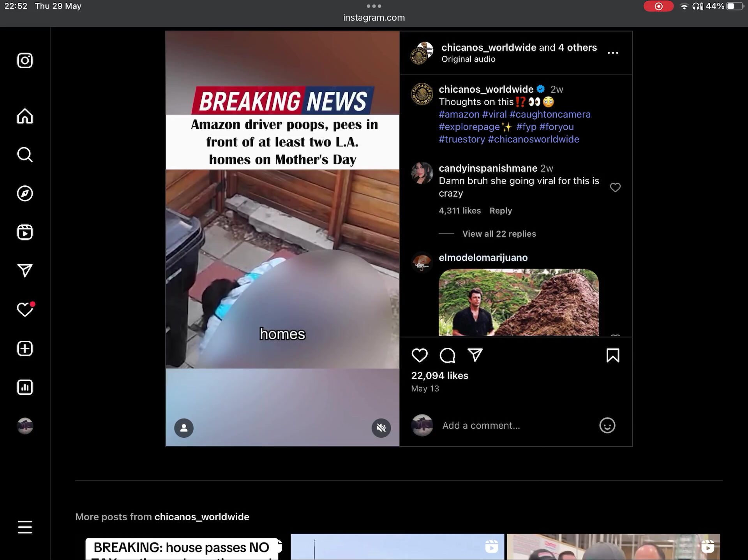Click the caption avatar of chicanos_worldwide
The image size is (748, 560).
pos(422,94)
